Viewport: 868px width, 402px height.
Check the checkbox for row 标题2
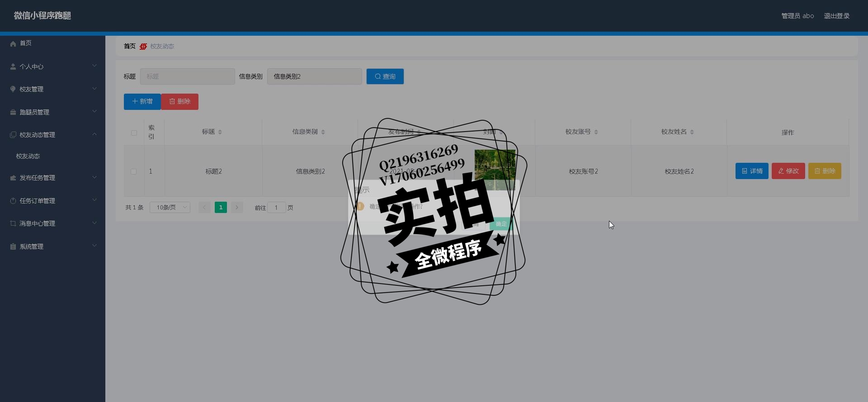pos(133,171)
